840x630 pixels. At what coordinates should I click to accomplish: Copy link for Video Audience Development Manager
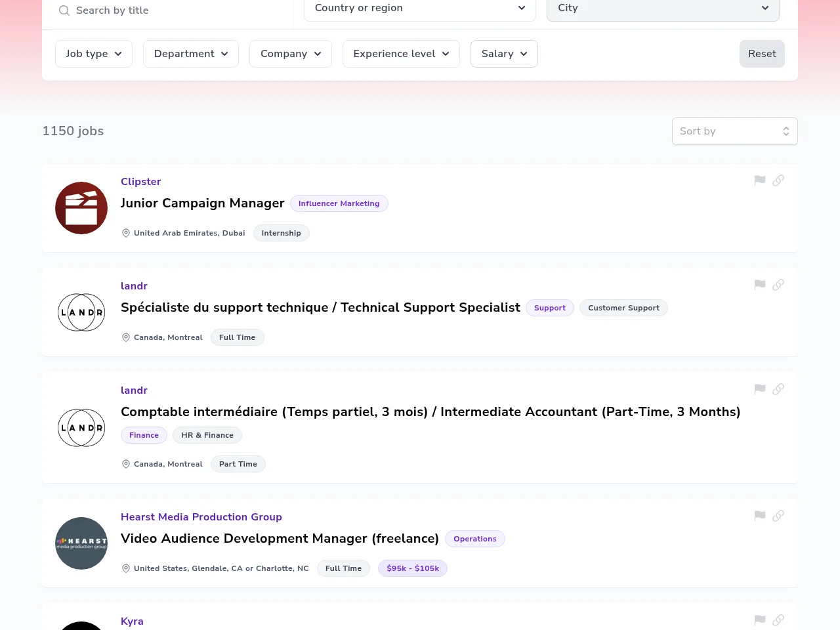click(778, 516)
